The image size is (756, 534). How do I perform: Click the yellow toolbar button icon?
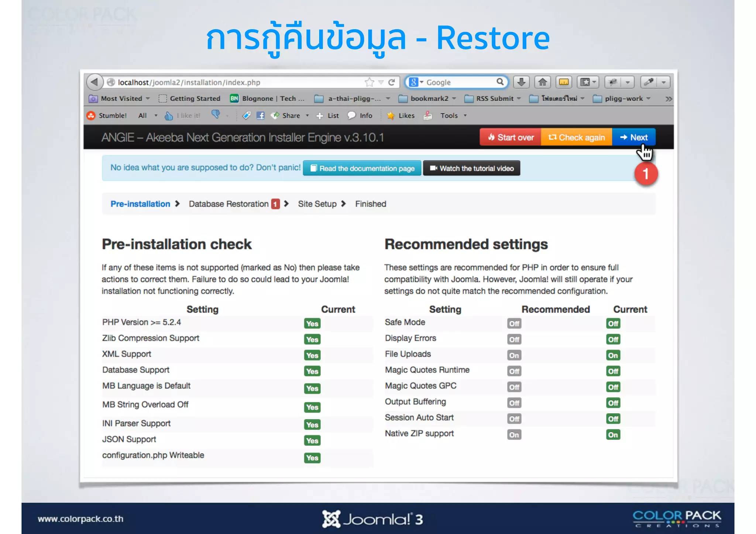(563, 82)
